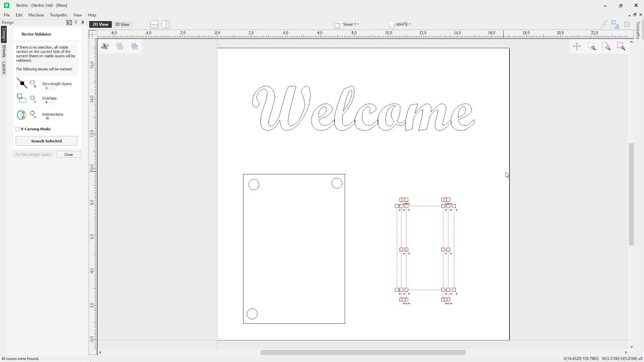644x362 pixels.
Task: Click the bitmap image visibility icon
Action: pos(105,46)
